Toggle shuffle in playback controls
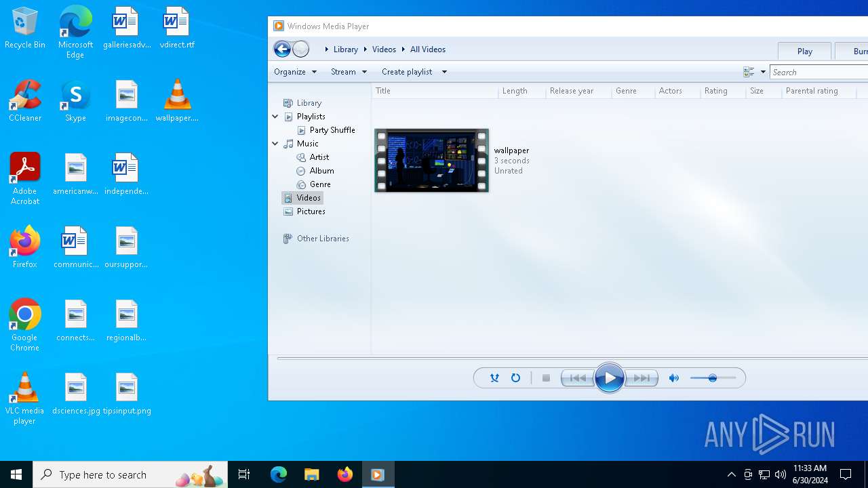The height and width of the screenshot is (488, 868). tap(494, 378)
